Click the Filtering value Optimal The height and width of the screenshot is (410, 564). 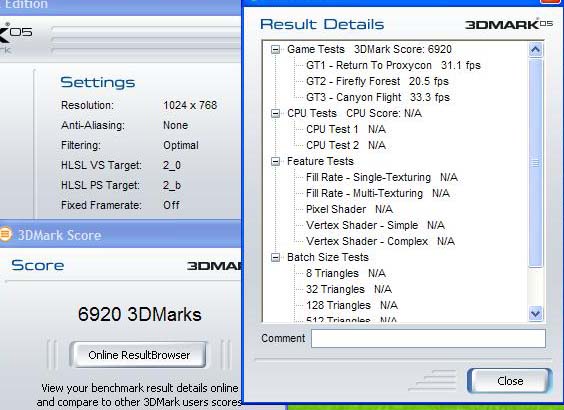pyautogui.click(x=181, y=145)
